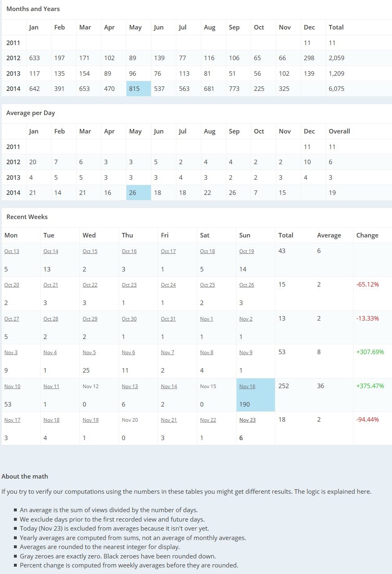Click the +375.47% weekly change value
This screenshot has width=392, height=574.
(x=370, y=386)
